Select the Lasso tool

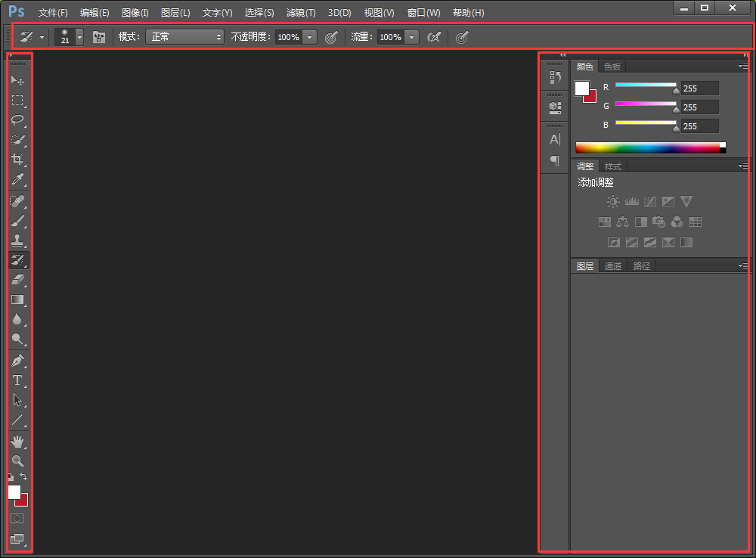click(18, 120)
